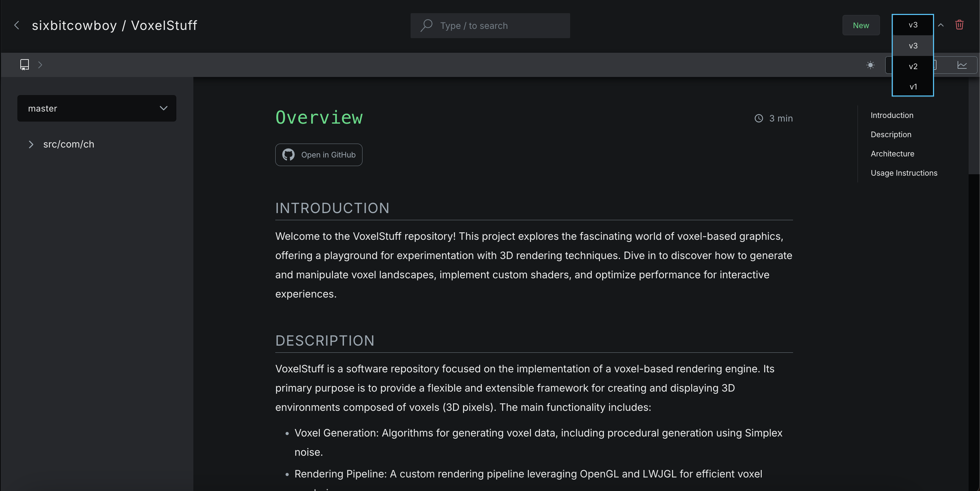Focus the Type / to search field
Image resolution: width=980 pixels, height=491 pixels.
click(490, 26)
